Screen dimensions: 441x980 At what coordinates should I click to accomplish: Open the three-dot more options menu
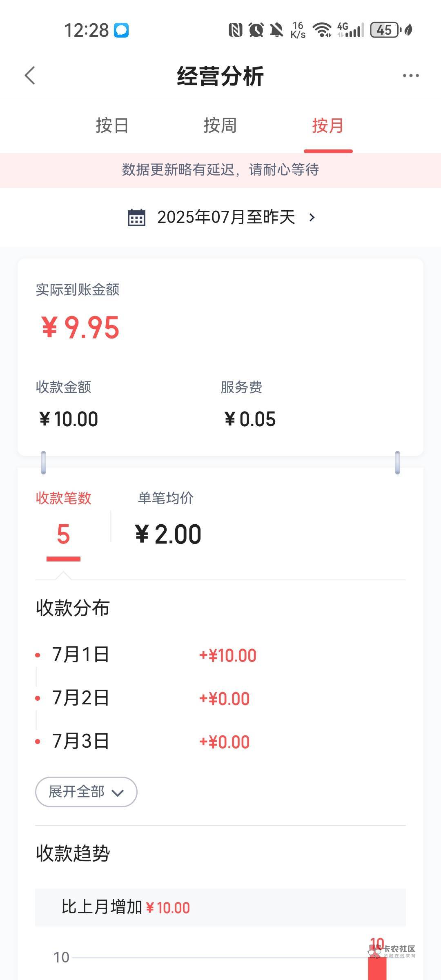coord(410,76)
